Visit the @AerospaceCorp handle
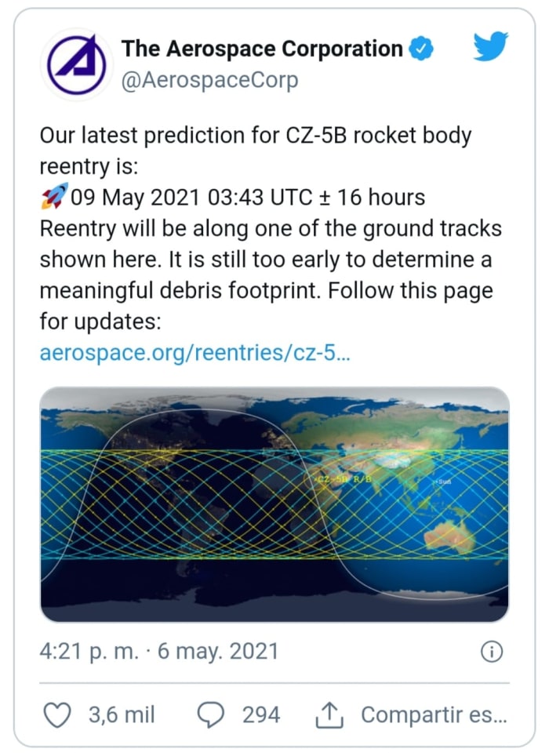 (209, 81)
